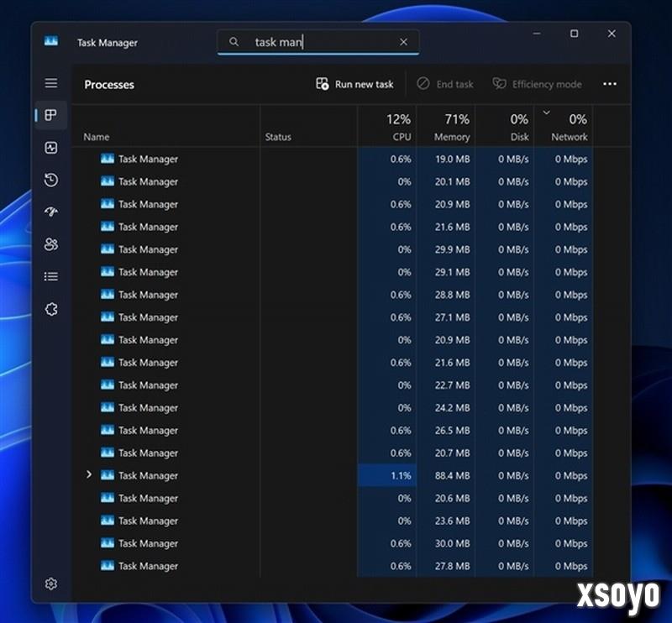Expand the navigation pane with the hamburger icon
The image size is (672, 623).
tap(50, 82)
